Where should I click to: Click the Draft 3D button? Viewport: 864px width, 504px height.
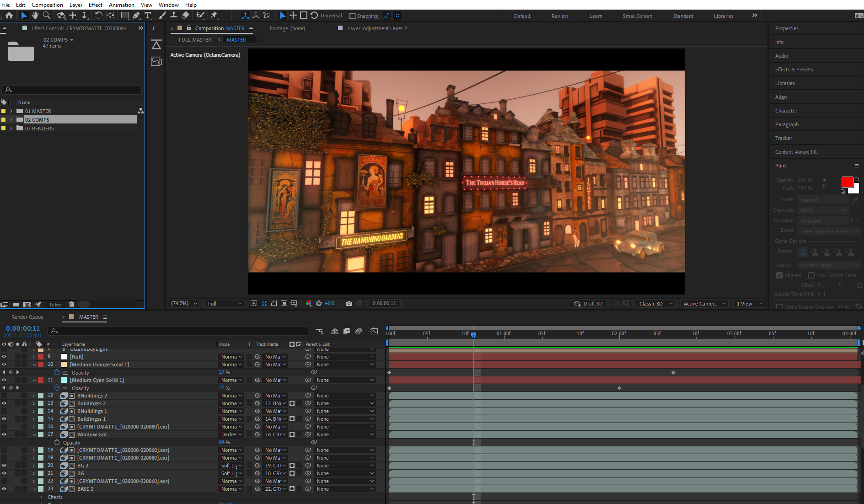click(x=589, y=303)
